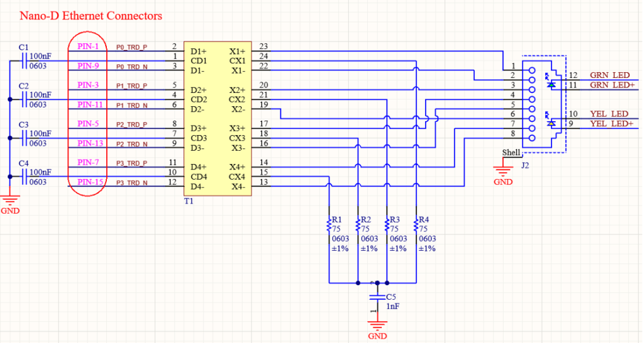
Task: Select the J2 designator label
Action: 525,166
